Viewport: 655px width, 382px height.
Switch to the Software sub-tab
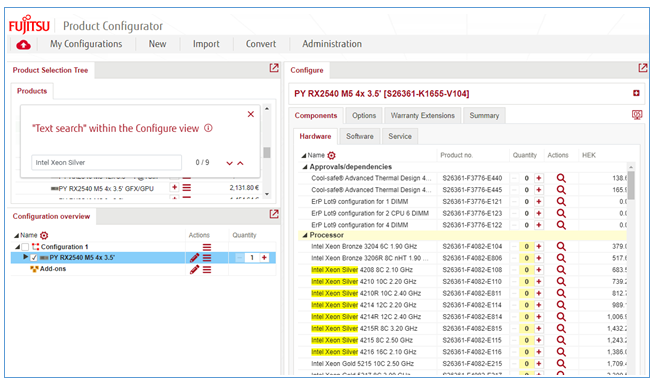point(359,136)
